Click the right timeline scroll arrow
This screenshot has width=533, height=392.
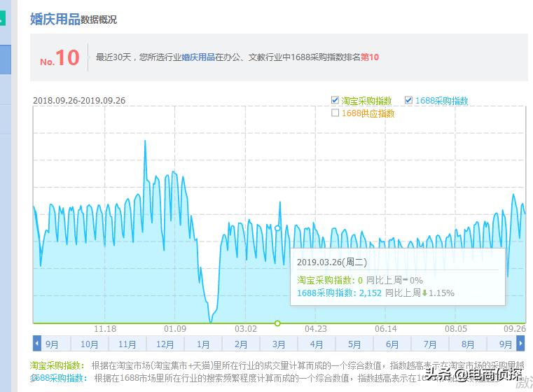[520, 344]
